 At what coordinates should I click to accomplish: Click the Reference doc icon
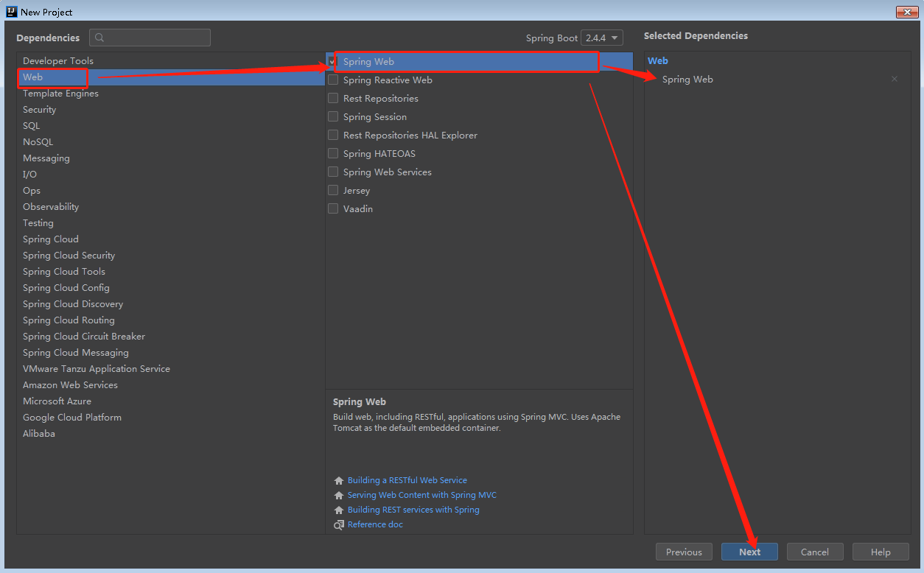[x=339, y=524]
